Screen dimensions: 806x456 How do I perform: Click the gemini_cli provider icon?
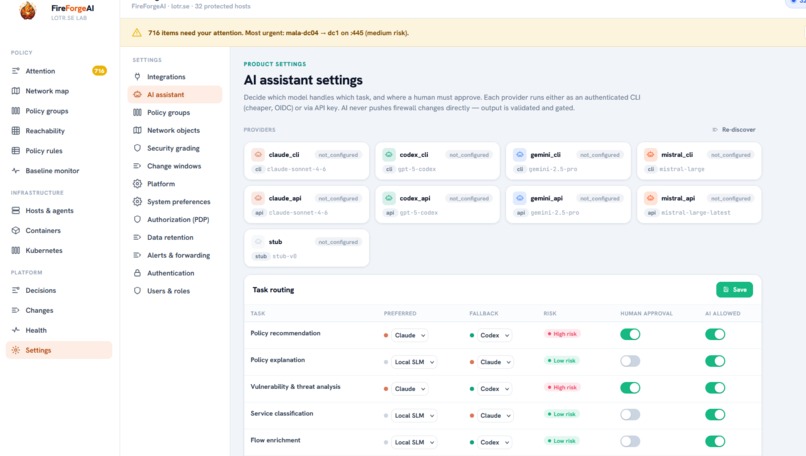click(x=520, y=155)
